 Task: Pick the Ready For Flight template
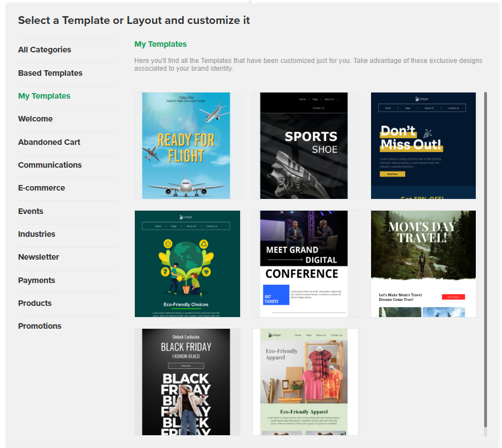pyautogui.click(x=186, y=145)
